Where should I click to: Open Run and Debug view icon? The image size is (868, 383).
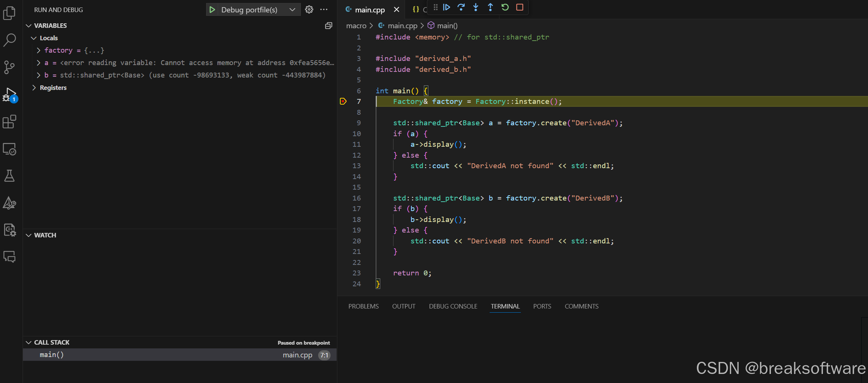coord(9,95)
